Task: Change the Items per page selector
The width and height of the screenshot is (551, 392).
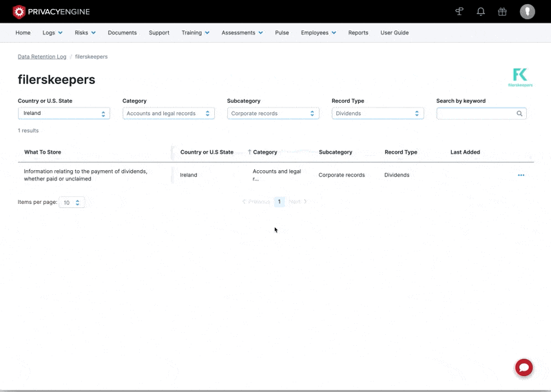Action: pos(72,203)
